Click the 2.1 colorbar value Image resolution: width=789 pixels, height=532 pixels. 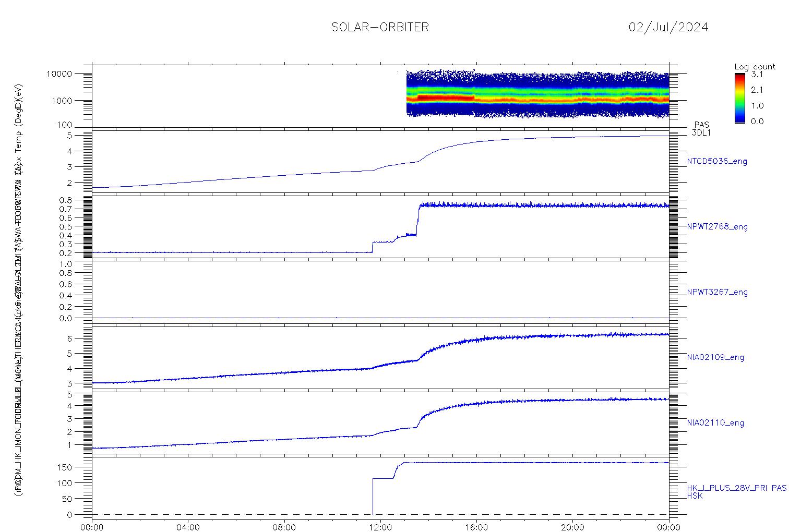(x=757, y=90)
